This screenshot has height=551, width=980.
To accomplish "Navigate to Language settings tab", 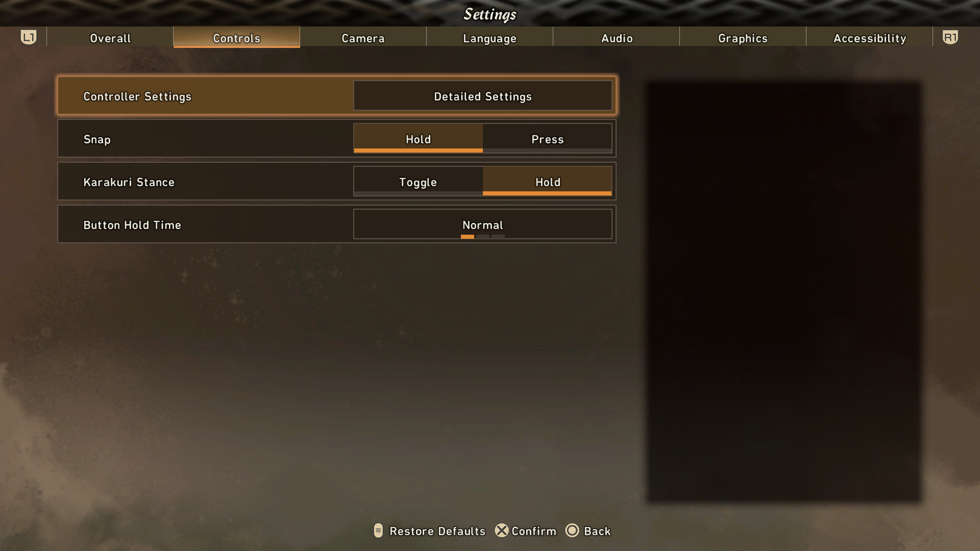I will point(489,38).
